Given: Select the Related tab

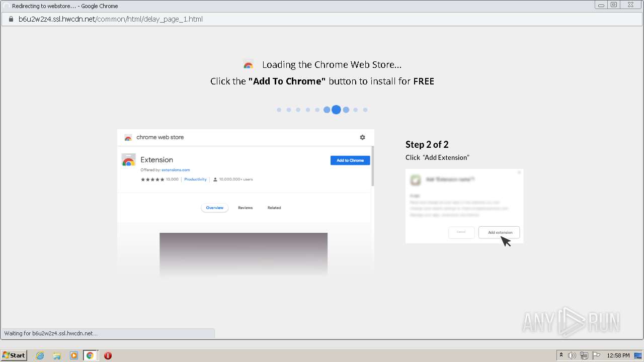Looking at the screenshot, I should click(x=274, y=208).
